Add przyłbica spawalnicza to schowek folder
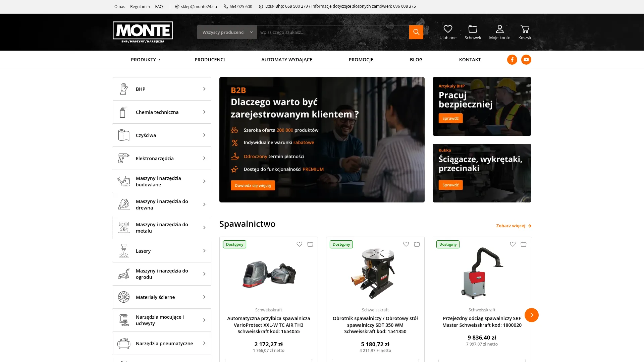This screenshot has width=644, height=362. point(310,244)
